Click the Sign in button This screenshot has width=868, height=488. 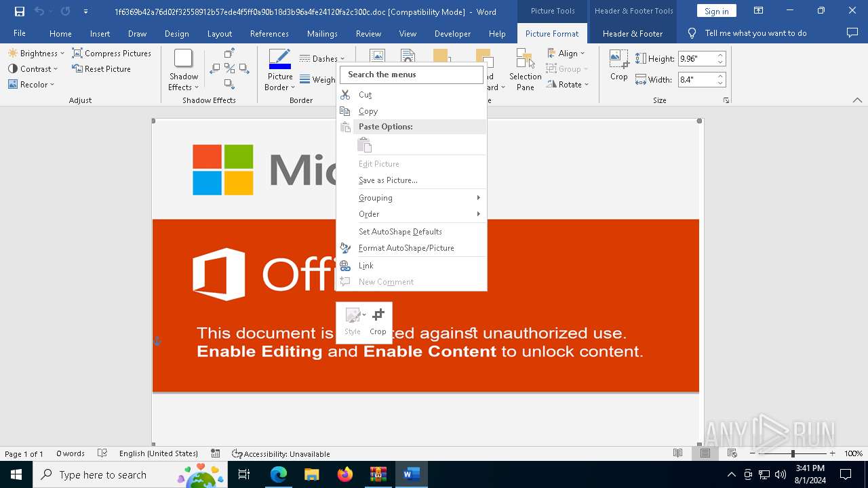pyautogui.click(x=716, y=11)
